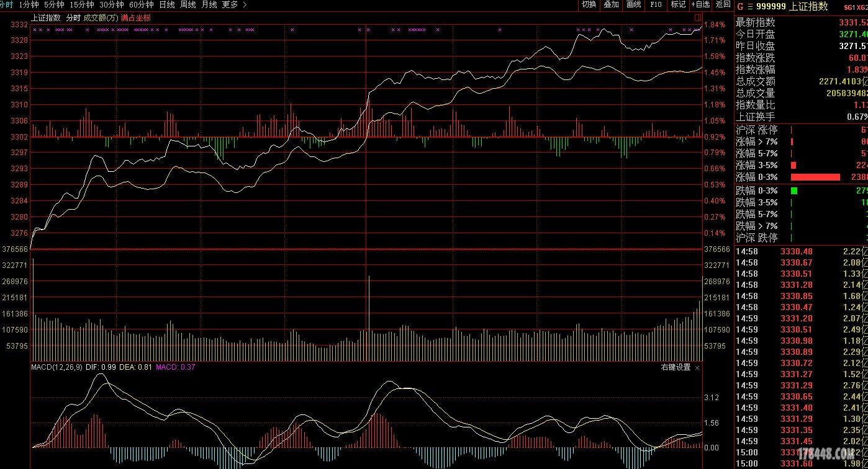The image size is (868, 469).
Task: Click the 最新指数 row
Action: (x=802, y=22)
